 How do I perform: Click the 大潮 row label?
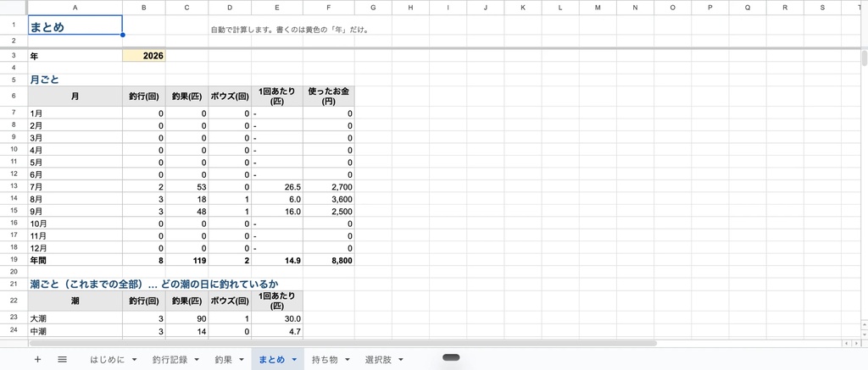pos(75,318)
